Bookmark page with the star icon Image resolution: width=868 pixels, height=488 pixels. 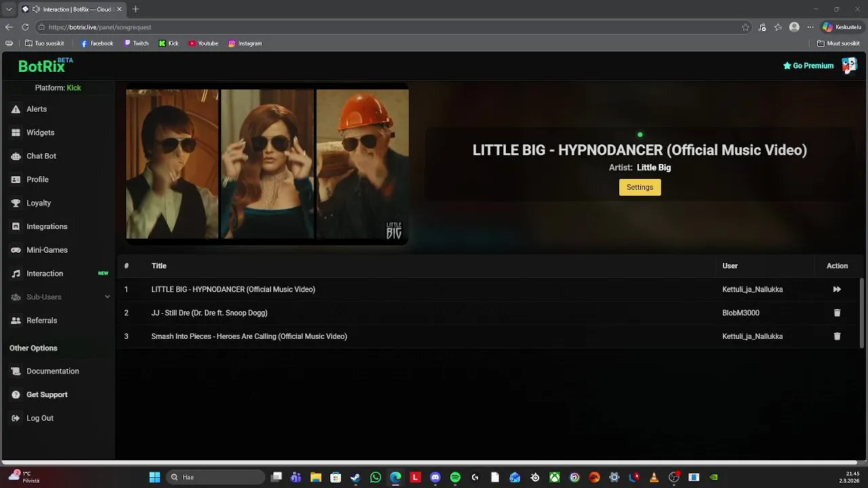(745, 27)
